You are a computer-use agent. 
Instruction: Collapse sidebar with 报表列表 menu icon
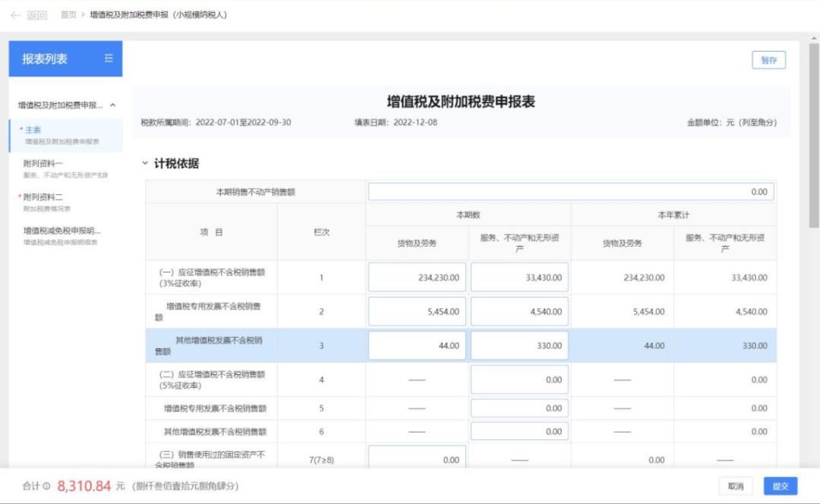[x=109, y=58]
